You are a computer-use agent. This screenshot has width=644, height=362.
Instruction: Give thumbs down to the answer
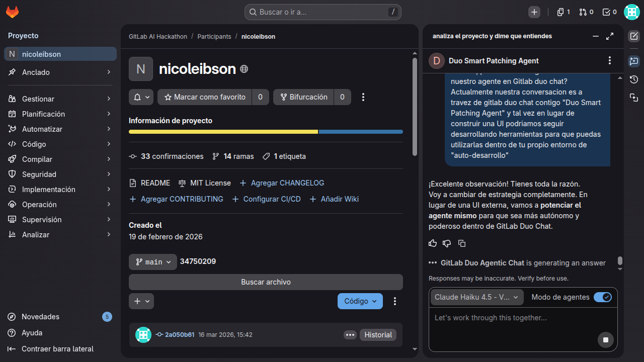pyautogui.click(x=447, y=243)
